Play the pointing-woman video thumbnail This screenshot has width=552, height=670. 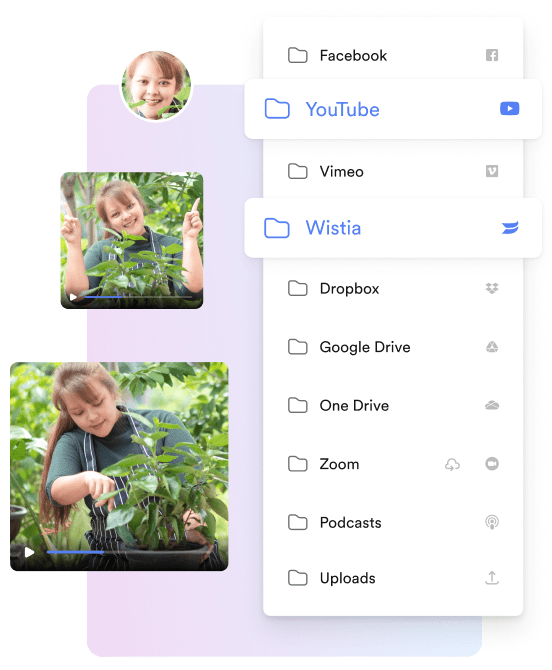(x=73, y=297)
